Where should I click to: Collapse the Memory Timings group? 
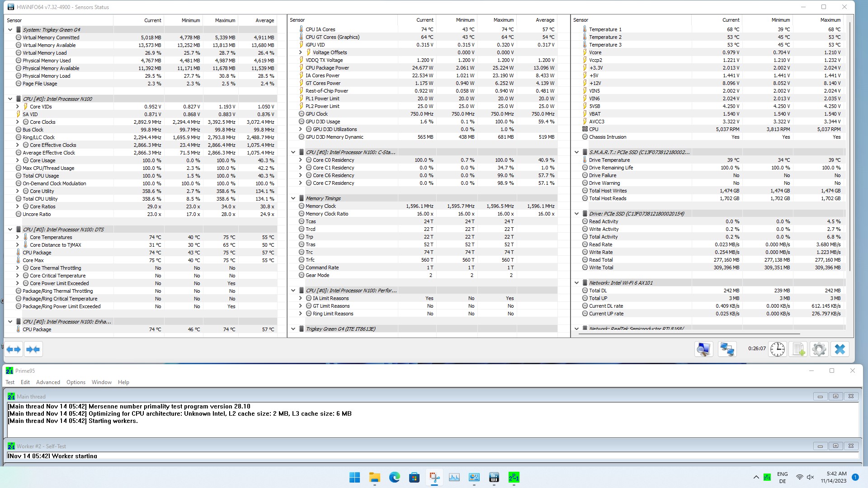(293, 198)
